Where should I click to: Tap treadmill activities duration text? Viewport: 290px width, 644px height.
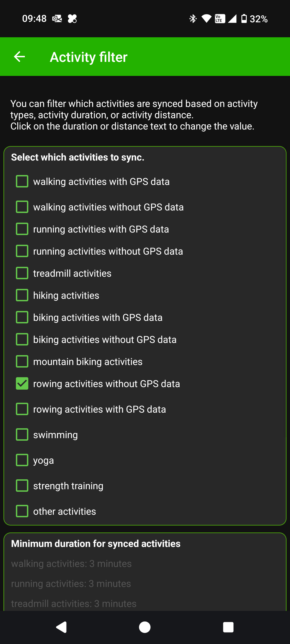pos(74,604)
